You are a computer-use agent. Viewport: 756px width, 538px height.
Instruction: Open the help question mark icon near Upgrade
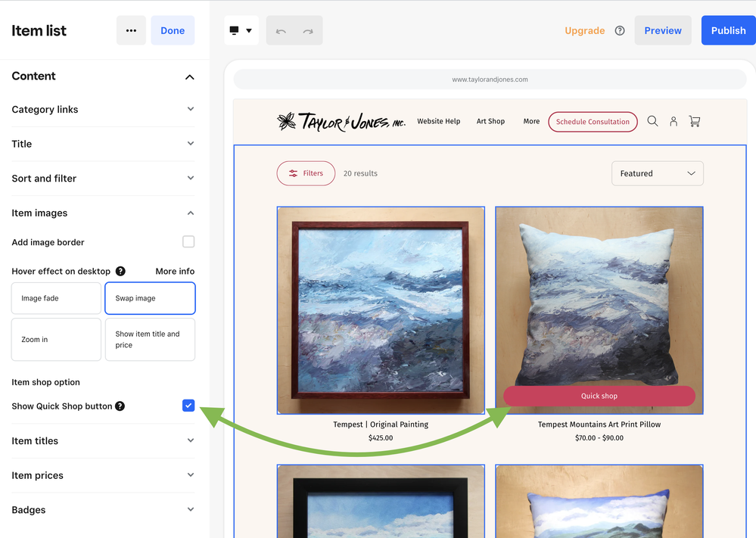click(x=620, y=31)
